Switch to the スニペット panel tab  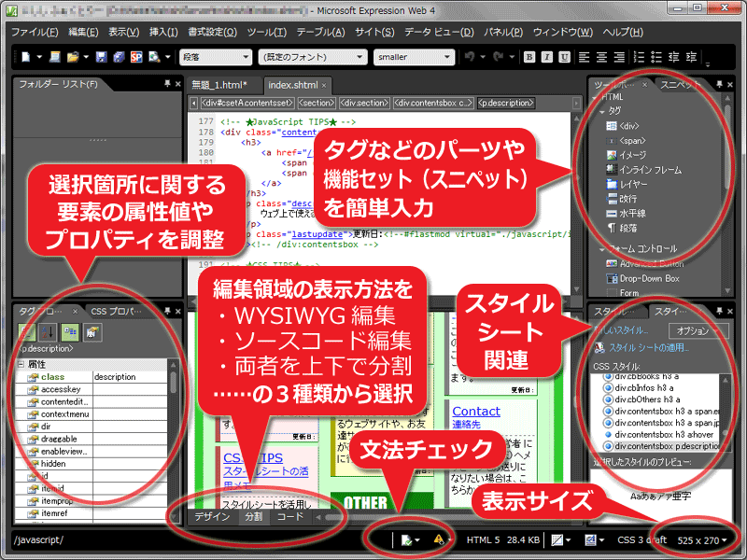680,85
